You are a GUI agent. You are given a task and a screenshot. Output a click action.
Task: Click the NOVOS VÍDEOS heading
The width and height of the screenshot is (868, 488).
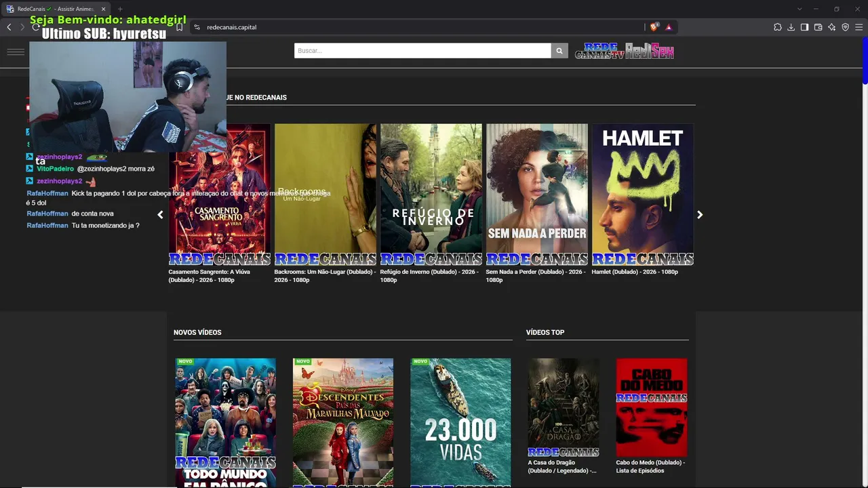[x=197, y=332]
